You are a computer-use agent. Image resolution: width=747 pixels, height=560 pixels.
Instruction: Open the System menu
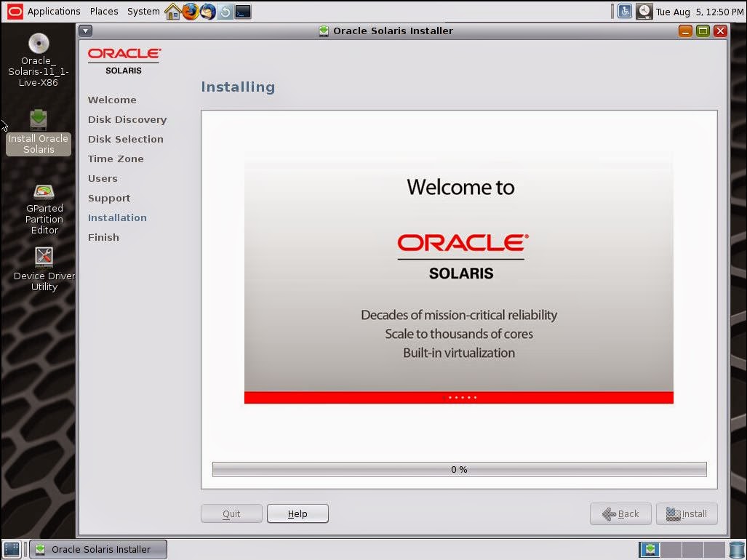(143, 11)
